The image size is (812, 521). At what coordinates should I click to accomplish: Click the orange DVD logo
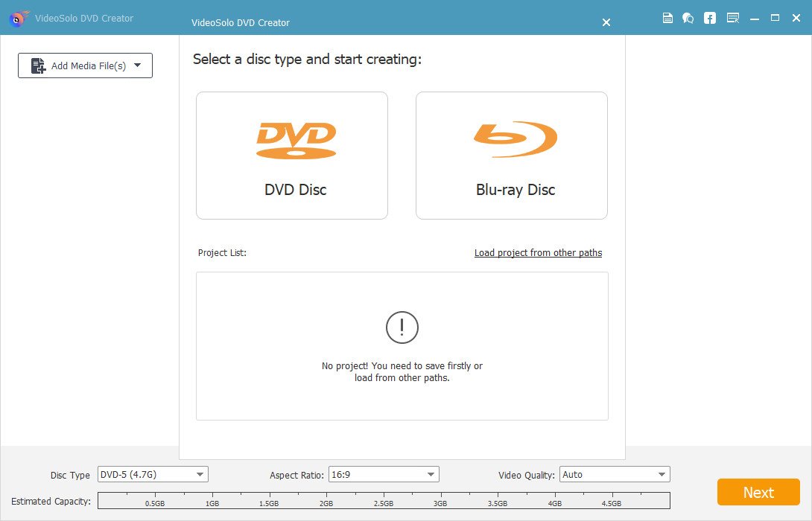(296, 140)
